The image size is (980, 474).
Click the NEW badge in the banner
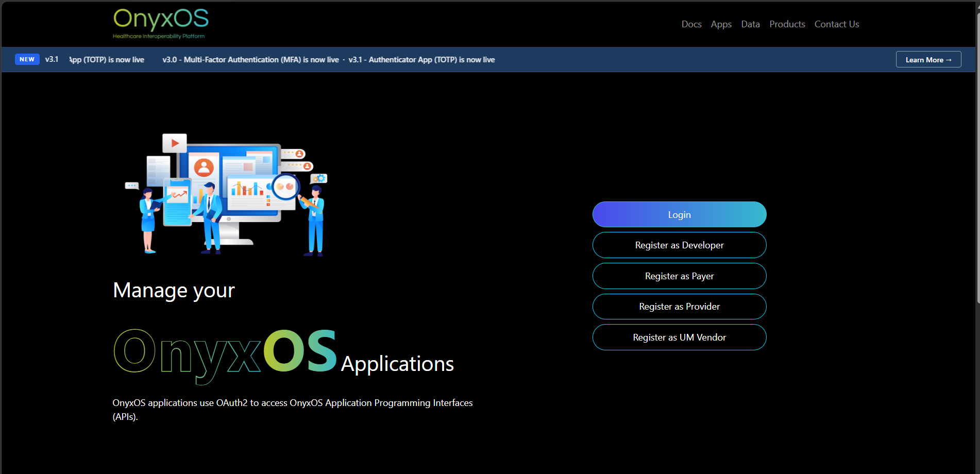coord(27,59)
